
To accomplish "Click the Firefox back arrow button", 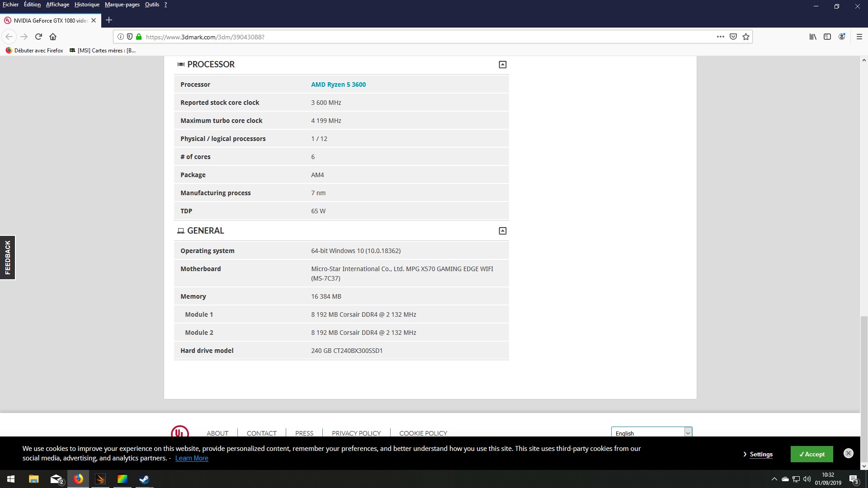I will (x=9, y=37).
